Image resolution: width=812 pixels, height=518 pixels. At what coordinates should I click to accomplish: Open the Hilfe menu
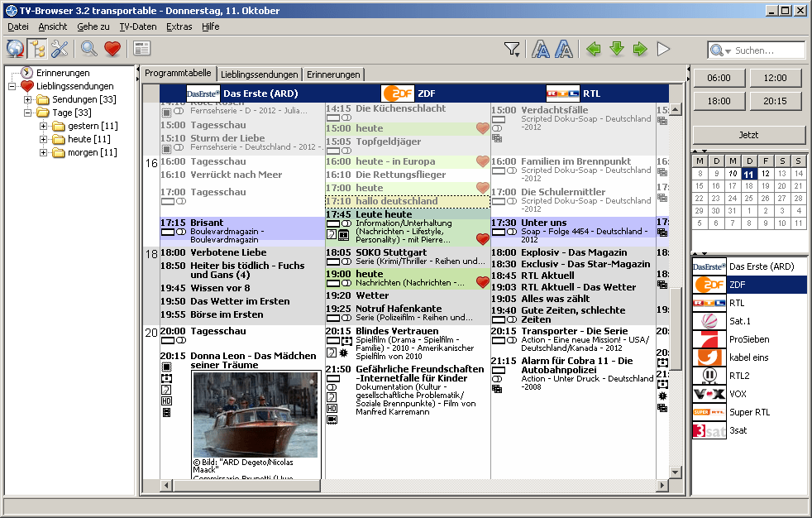pos(211,26)
